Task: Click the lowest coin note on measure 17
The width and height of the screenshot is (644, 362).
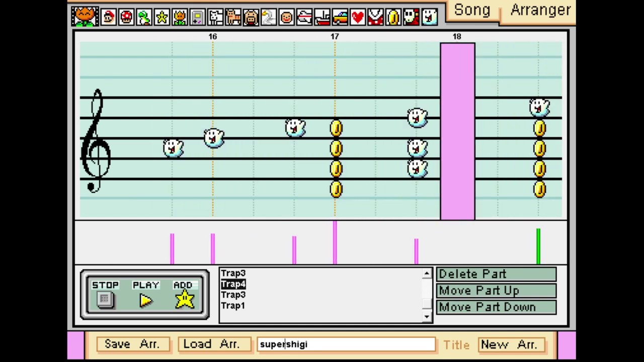Action: click(x=336, y=189)
